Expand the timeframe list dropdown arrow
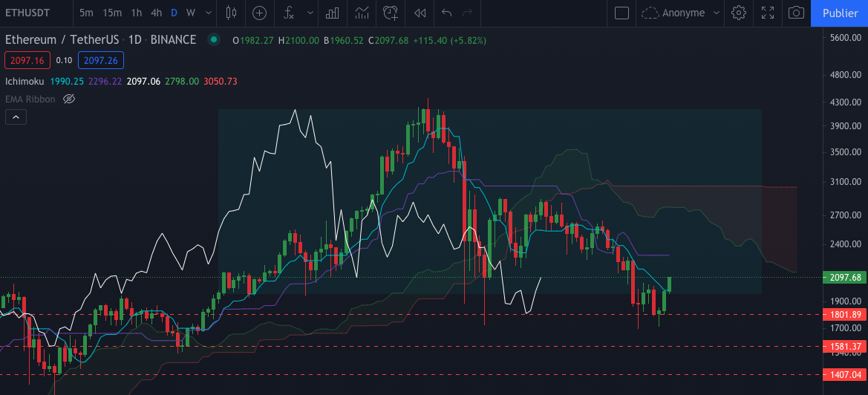The width and height of the screenshot is (868, 395). [x=208, y=13]
